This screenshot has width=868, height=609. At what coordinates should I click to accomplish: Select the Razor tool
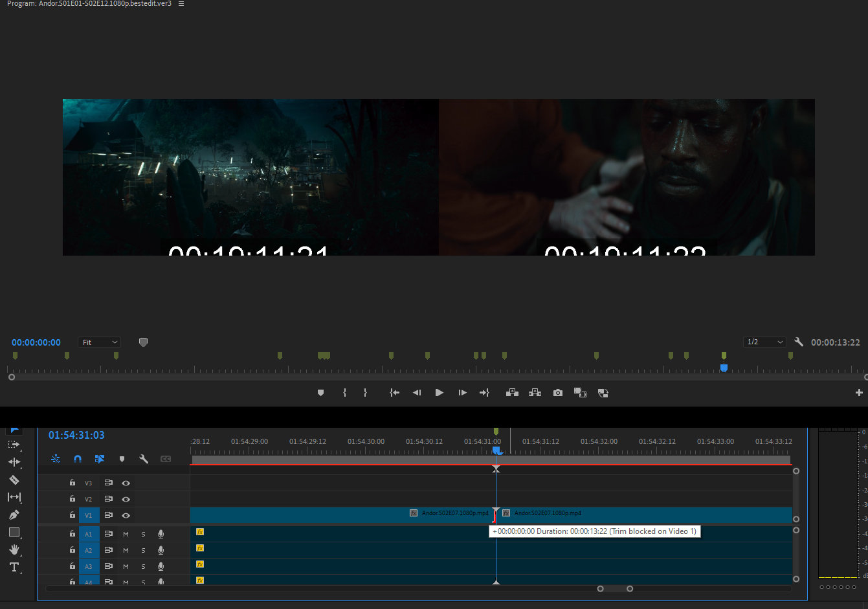point(14,480)
